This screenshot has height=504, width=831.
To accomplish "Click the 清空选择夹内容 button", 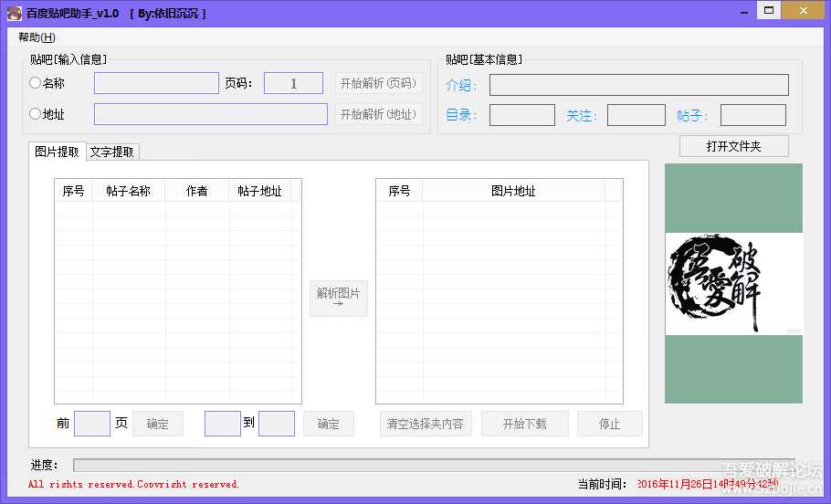I will click(x=425, y=424).
